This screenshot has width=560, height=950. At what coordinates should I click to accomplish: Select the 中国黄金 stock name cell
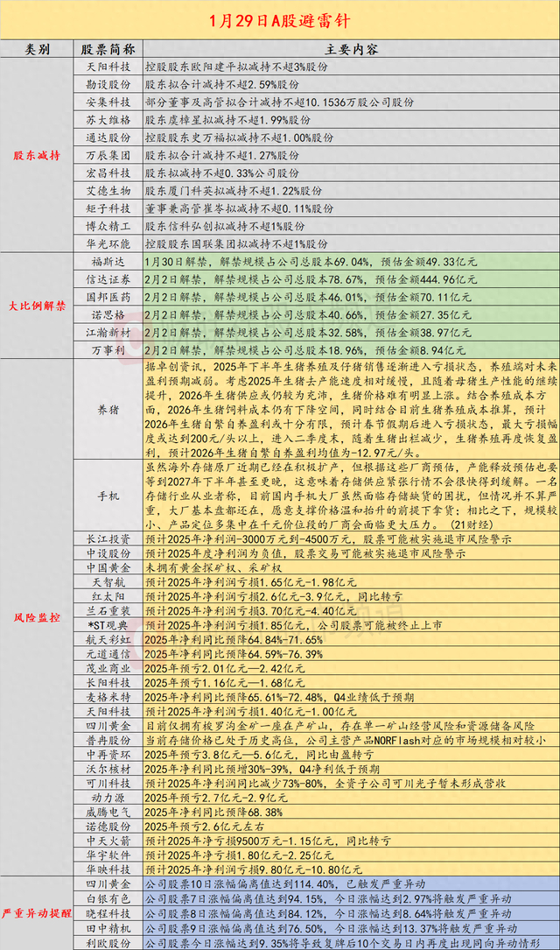(108, 567)
